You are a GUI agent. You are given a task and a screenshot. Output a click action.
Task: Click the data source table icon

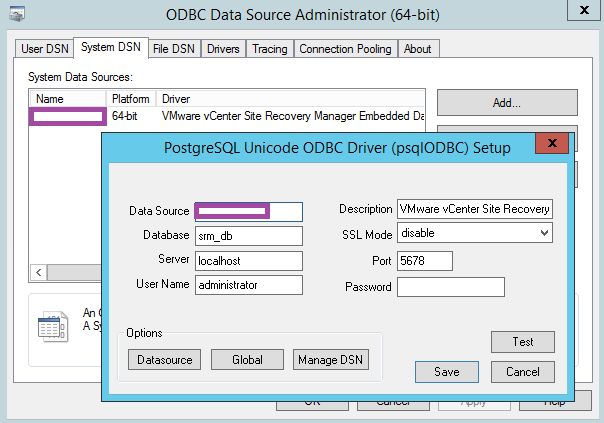(53, 327)
